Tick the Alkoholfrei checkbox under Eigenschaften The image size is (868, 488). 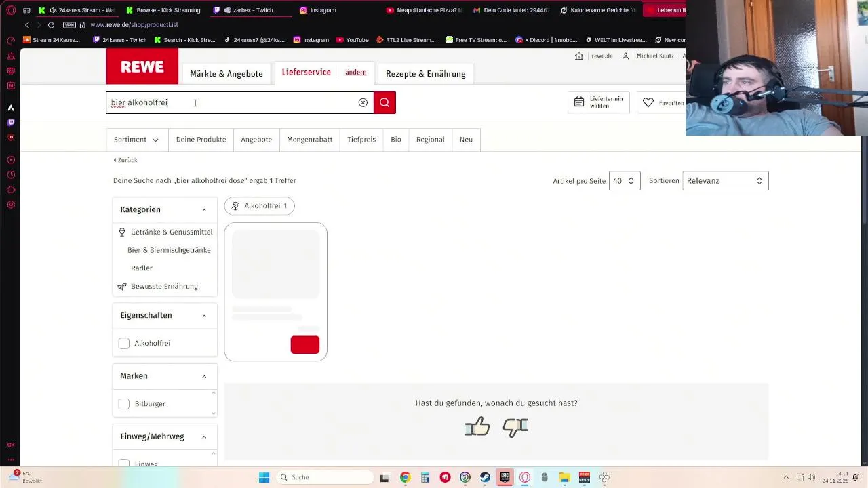[x=124, y=343]
